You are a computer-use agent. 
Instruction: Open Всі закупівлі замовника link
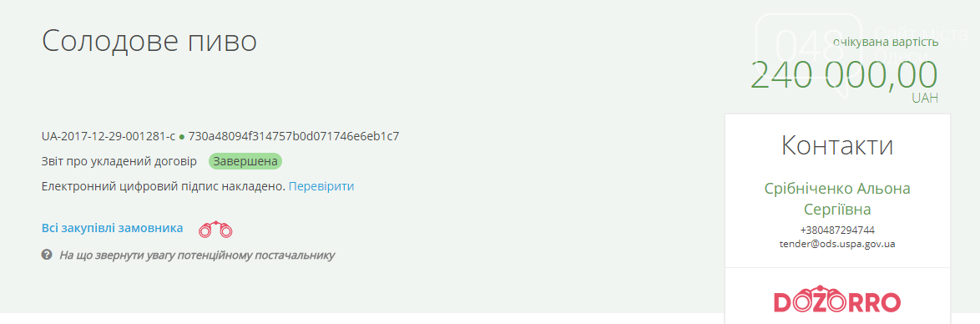click(112, 228)
